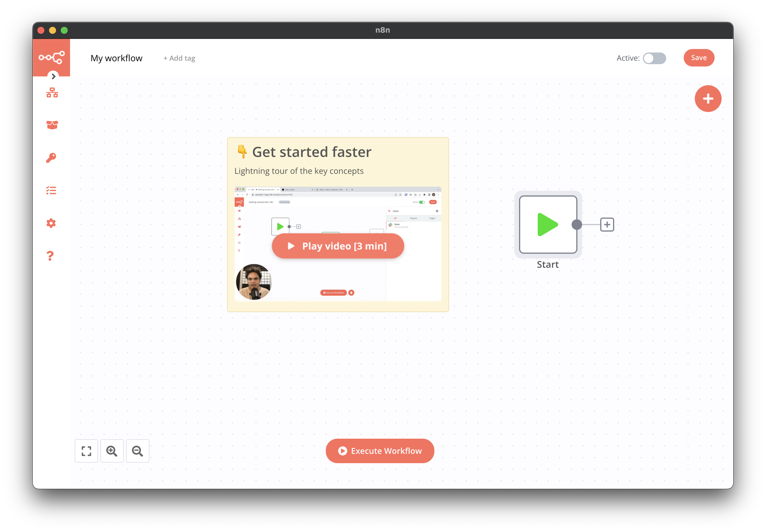Close the n8n window with the red button

(41, 30)
